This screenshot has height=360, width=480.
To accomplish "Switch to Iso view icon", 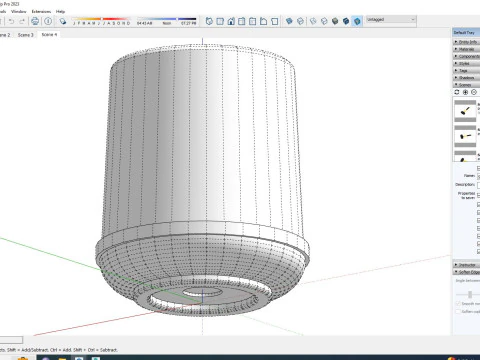I will coord(209,21).
